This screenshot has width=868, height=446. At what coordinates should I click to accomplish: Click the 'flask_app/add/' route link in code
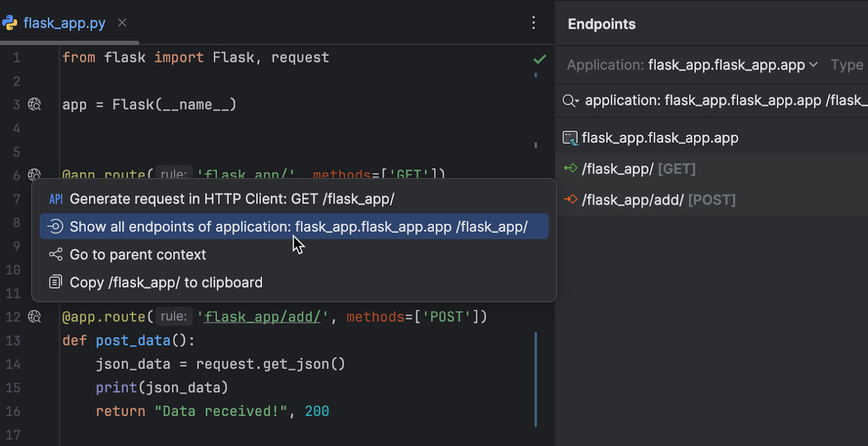tap(262, 317)
